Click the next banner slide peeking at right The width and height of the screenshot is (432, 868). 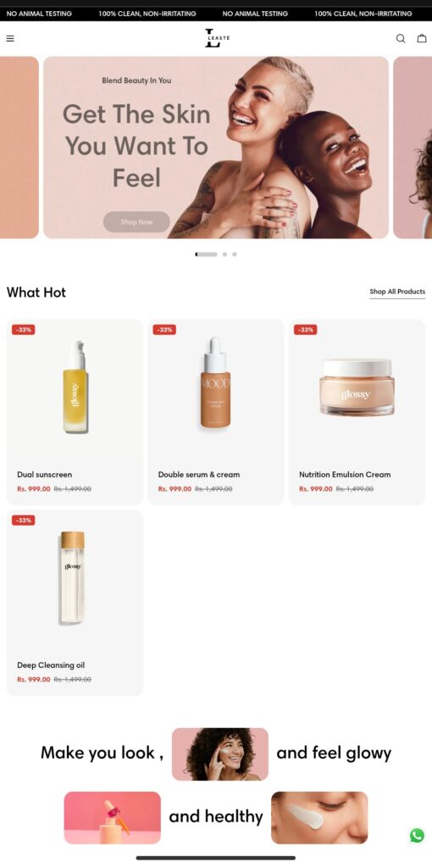tap(413, 147)
